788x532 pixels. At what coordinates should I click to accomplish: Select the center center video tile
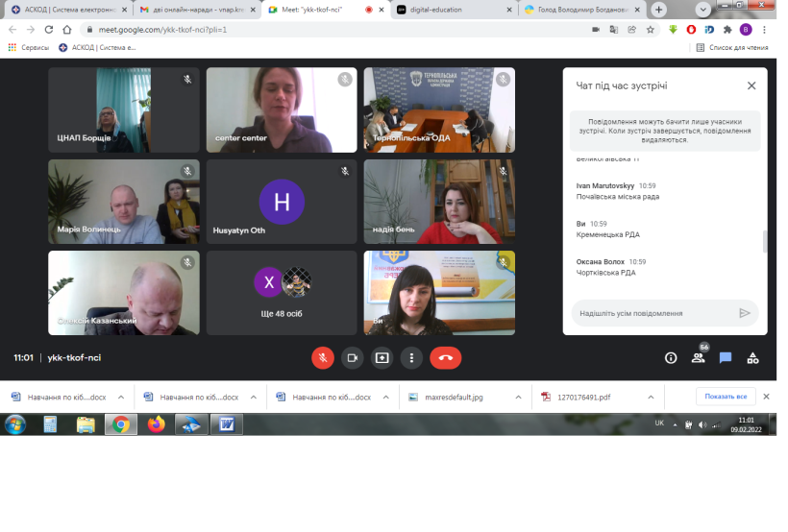coord(282,110)
